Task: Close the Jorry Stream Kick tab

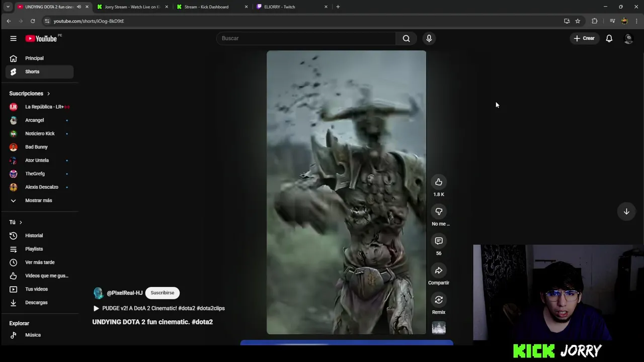Action: pos(167,7)
